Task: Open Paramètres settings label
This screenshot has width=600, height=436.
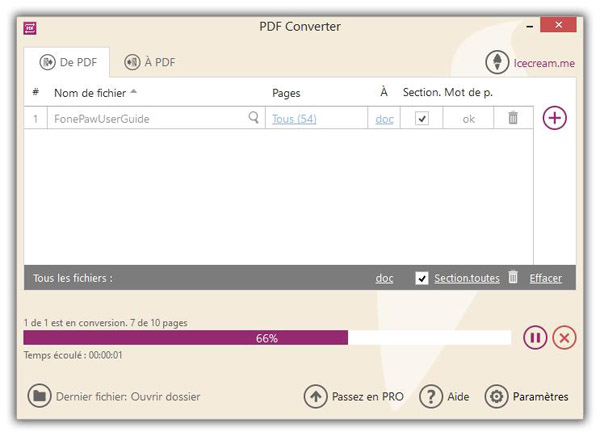Action: click(x=540, y=397)
